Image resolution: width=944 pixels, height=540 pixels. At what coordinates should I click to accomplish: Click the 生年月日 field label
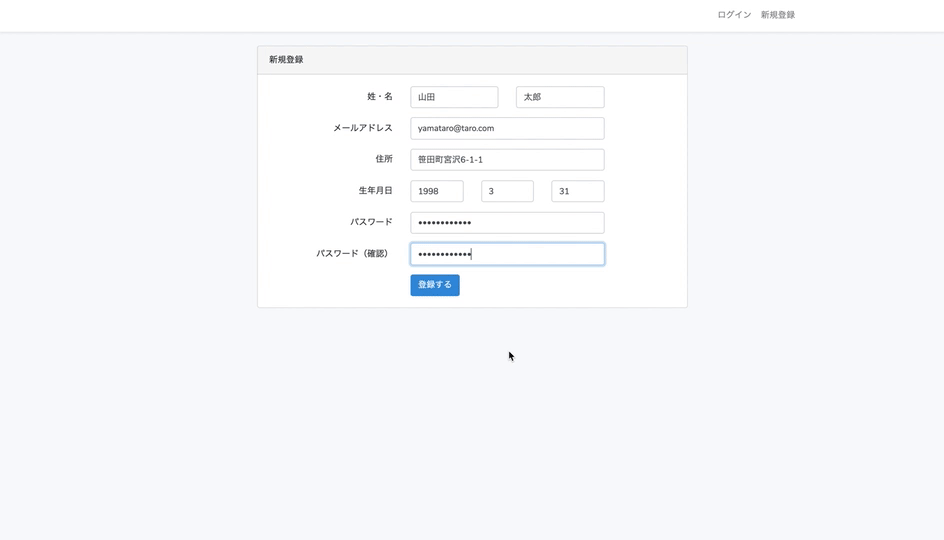tap(376, 190)
